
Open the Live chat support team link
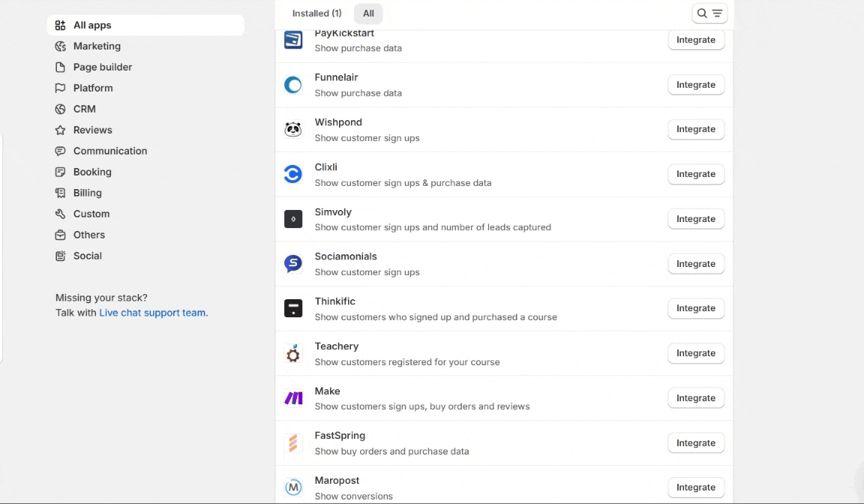pos(153,313)
